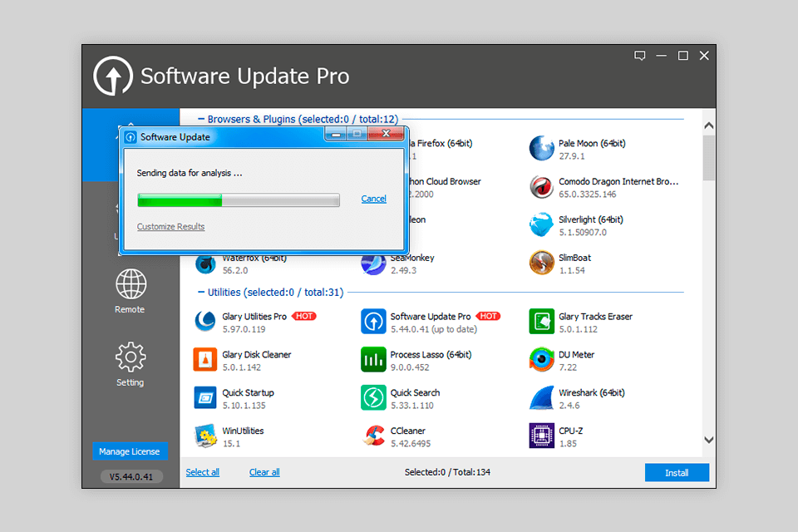
Task: Click the Pale Moon (64bit) label
Action: coord(592,144)
